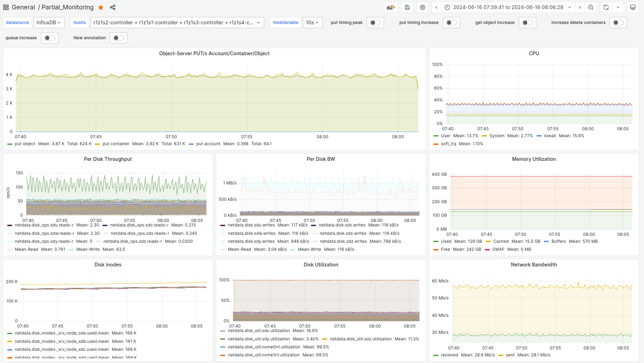The width and height of the screenshot is (644, 363).
Task: Open the CPU panel title menu
Action: (x=534, y=53)
